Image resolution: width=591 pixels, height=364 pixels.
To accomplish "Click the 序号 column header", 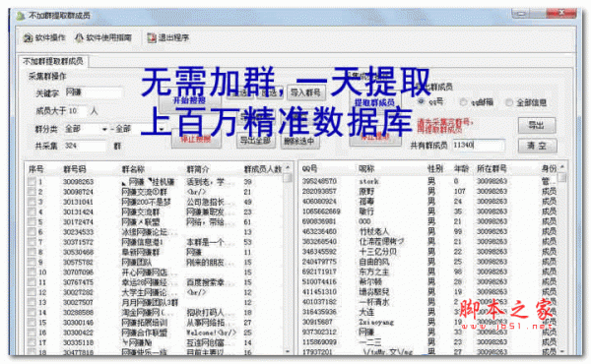I will coord(36,169).
